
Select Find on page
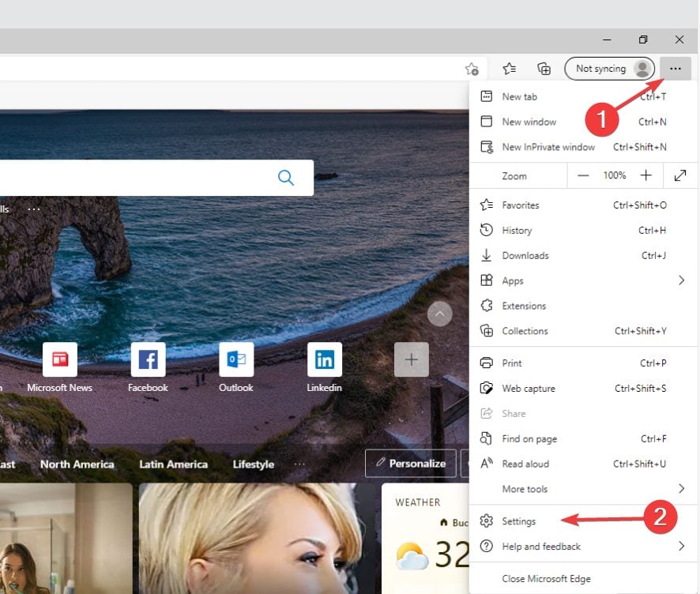(582, 438)
